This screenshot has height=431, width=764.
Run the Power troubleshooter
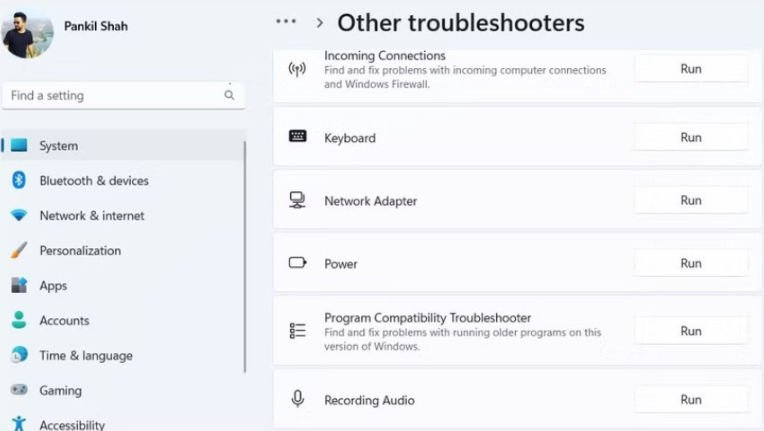click(x=691, y=263)
